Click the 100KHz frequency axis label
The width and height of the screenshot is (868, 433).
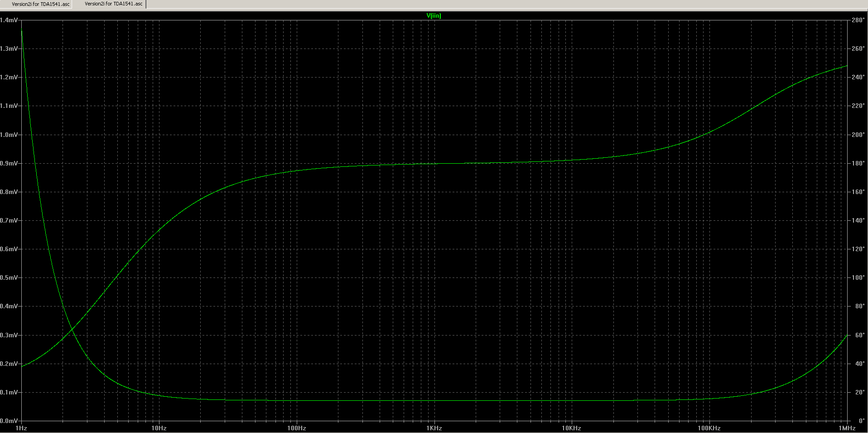point(709,428)
